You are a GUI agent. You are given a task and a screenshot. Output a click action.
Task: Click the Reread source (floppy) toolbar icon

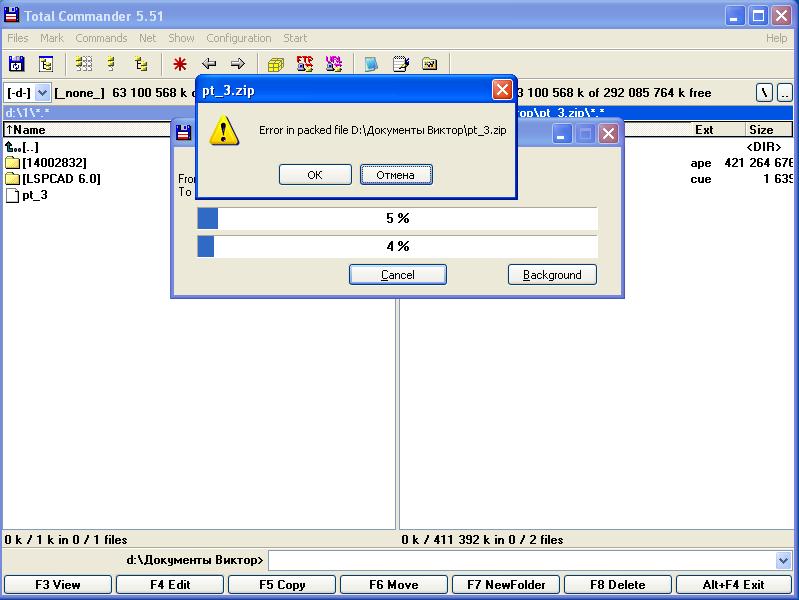click(16, 64)
